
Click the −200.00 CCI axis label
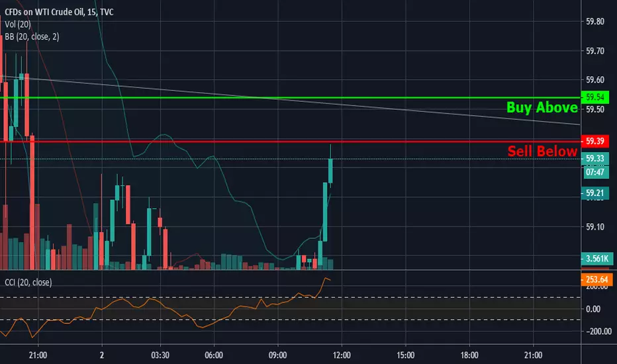pos(598,332)
